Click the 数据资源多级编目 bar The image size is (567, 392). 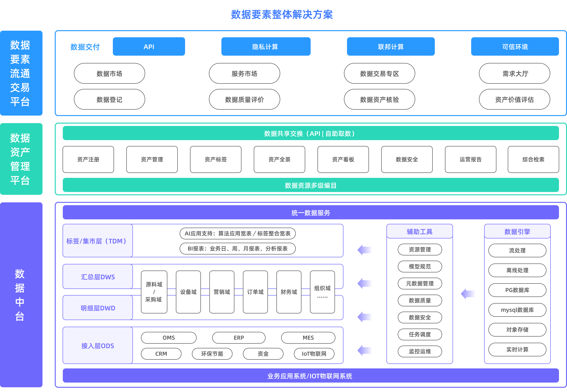(310, 185)
